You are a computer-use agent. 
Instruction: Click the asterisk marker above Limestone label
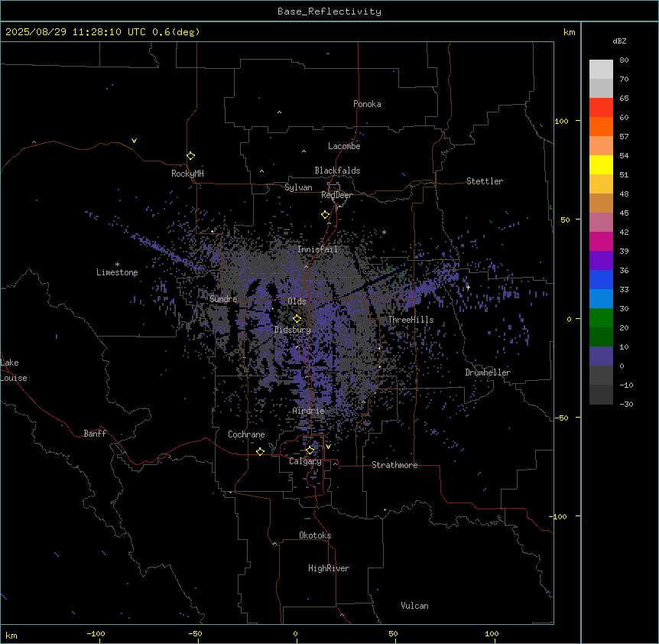pos(117,265)
